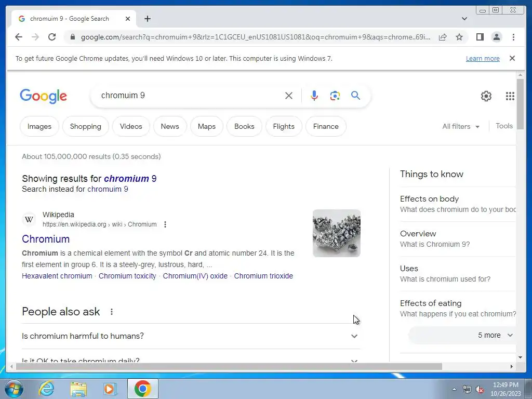The width and height of the screenshot is (532, 399).
Task: Click the horizontal scrollbar thumb
Action: coord(229,366)
